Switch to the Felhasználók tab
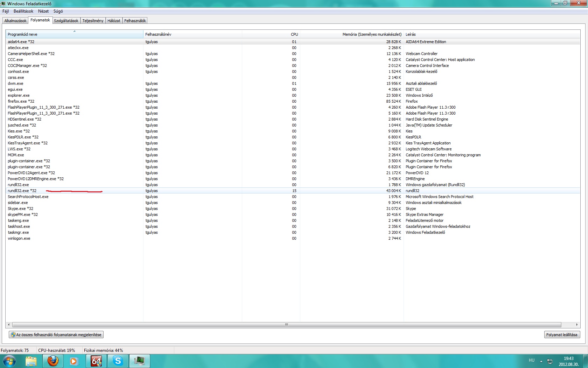The width and height of the screenshot is (588, 368). tap(135, 21)
